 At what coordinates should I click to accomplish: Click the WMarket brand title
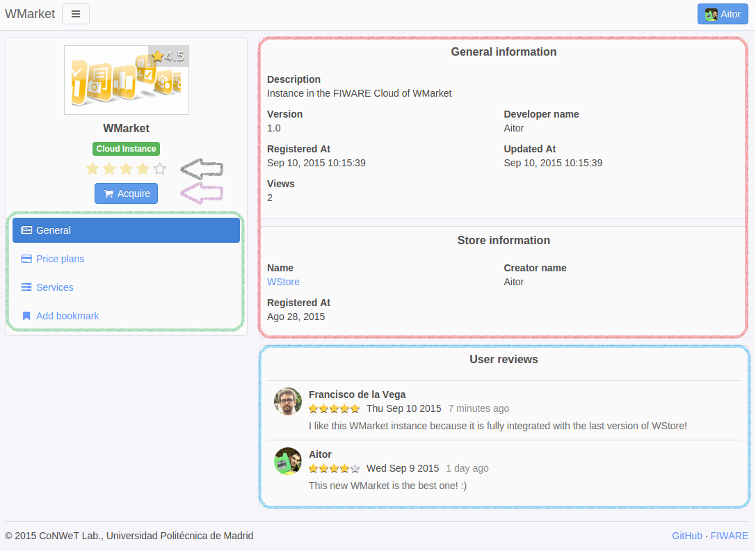[x=30, y=14]
